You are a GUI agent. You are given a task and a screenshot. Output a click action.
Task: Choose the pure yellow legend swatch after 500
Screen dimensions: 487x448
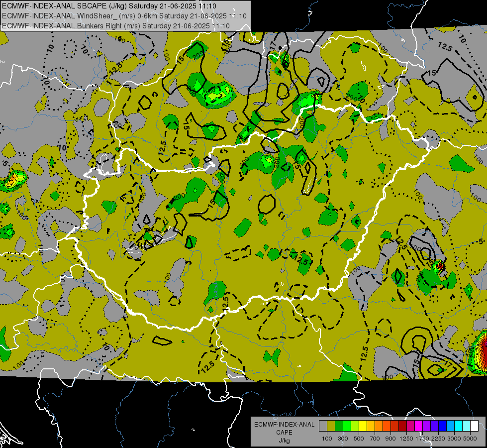tap(363, 426)
